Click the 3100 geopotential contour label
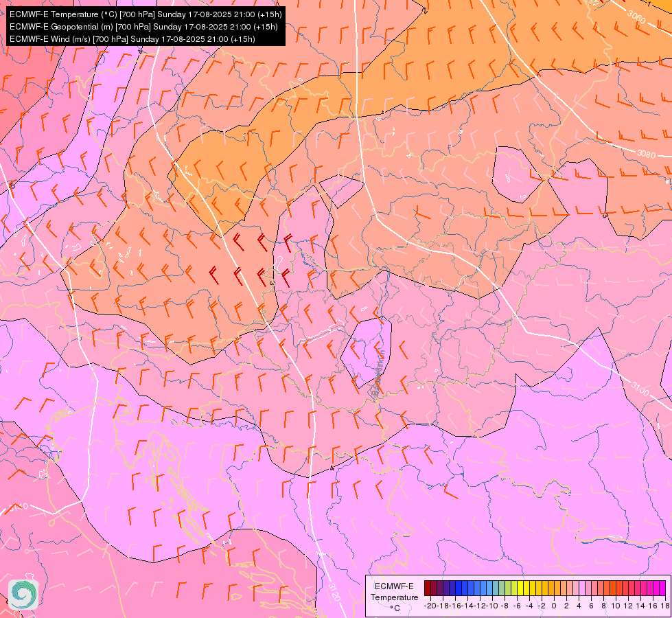 coord(640,388)
